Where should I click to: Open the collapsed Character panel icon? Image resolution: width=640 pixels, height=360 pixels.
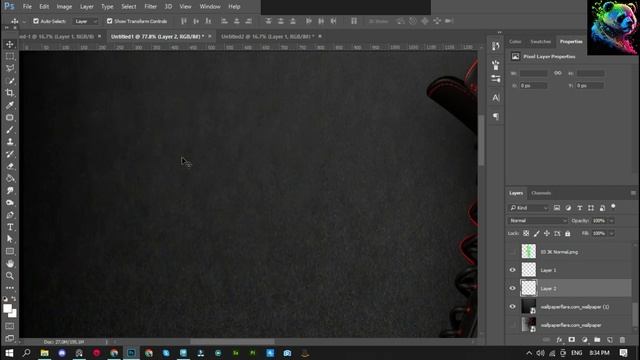(x=496, y=98)
